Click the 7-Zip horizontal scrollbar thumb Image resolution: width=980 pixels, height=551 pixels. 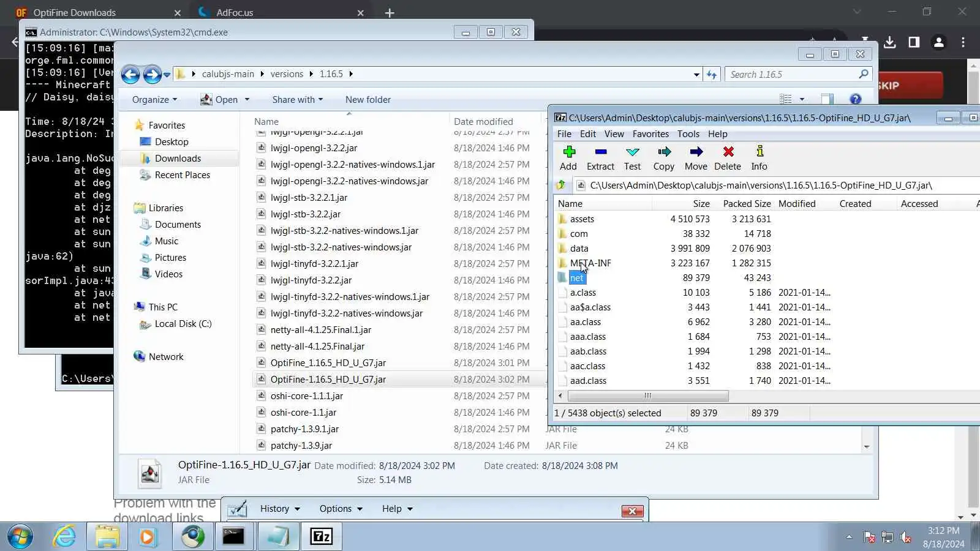(648, 395)
